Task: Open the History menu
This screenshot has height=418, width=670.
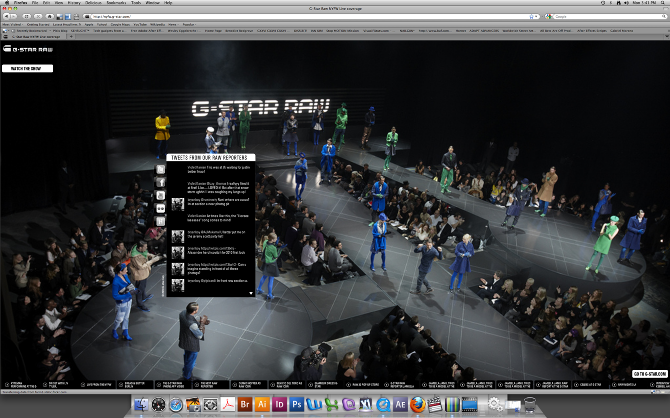Action: click(74, 3)
